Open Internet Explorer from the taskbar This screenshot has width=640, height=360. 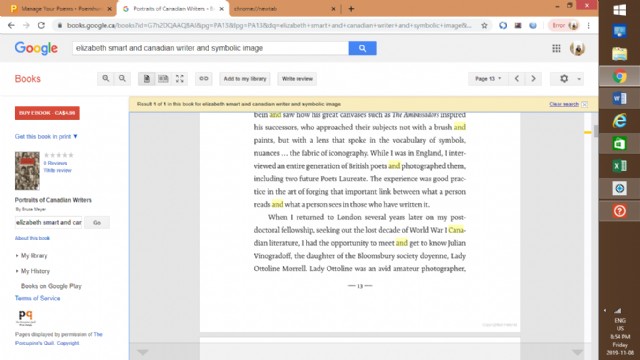620,121
